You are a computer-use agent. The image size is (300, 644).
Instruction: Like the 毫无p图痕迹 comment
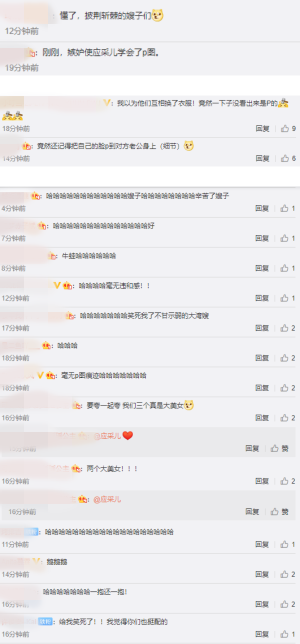(288, 387)
